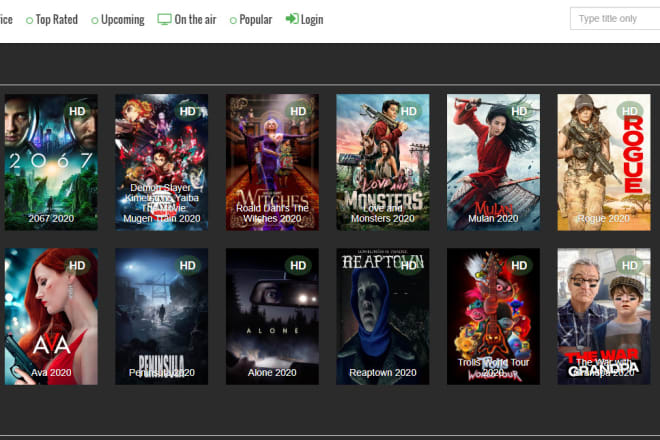The height and width of the screenshot is (440, 660).
Task: Click the Login arrow icon
Action: [x=291, y=19]
